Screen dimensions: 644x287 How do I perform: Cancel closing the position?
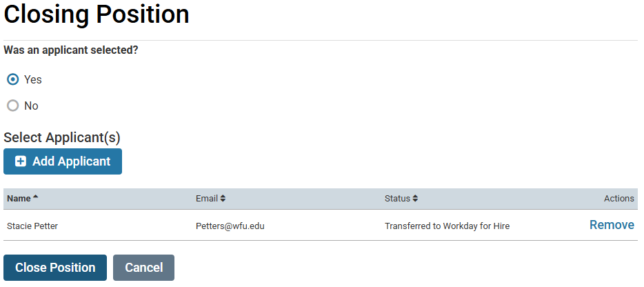click(143, 268)
